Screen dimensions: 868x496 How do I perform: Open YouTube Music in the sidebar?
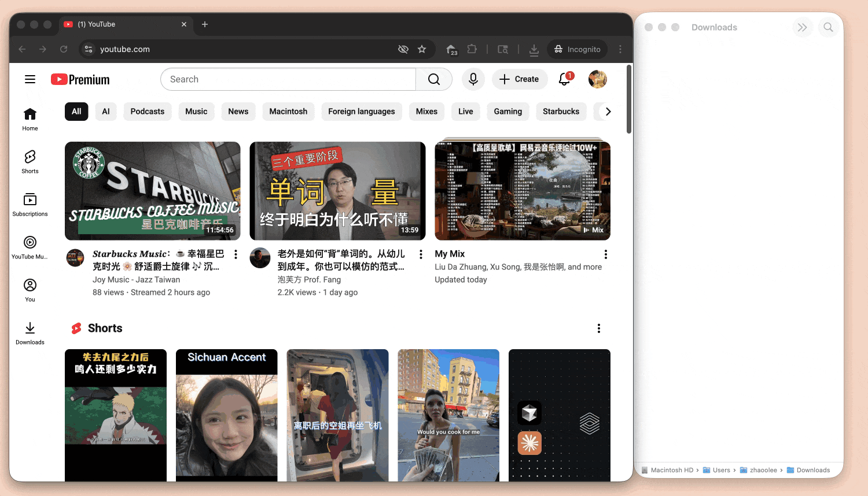coord(30,247)
